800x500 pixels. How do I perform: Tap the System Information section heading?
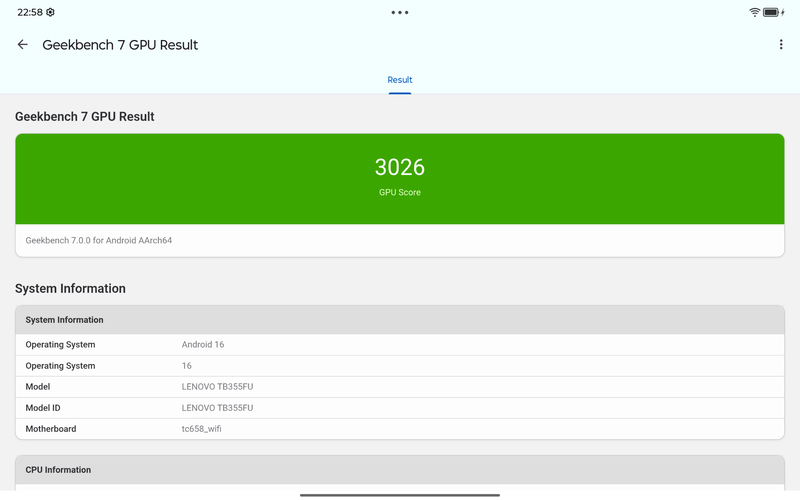[70, 288]
